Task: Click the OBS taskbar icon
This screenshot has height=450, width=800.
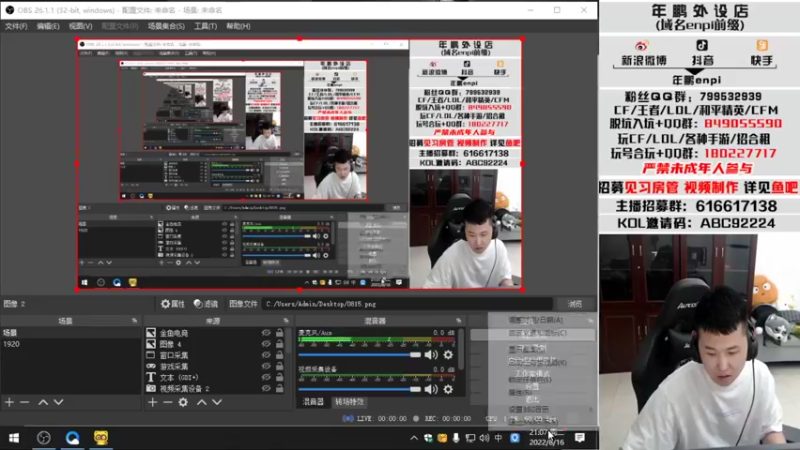Action: click(44, 438)
